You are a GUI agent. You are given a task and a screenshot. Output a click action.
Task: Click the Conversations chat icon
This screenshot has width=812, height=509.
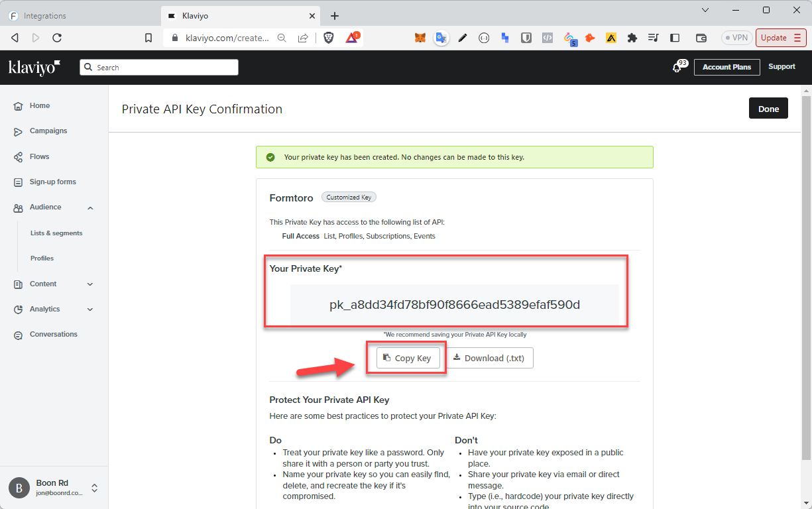pyautogui.click(x=18, y=335)
